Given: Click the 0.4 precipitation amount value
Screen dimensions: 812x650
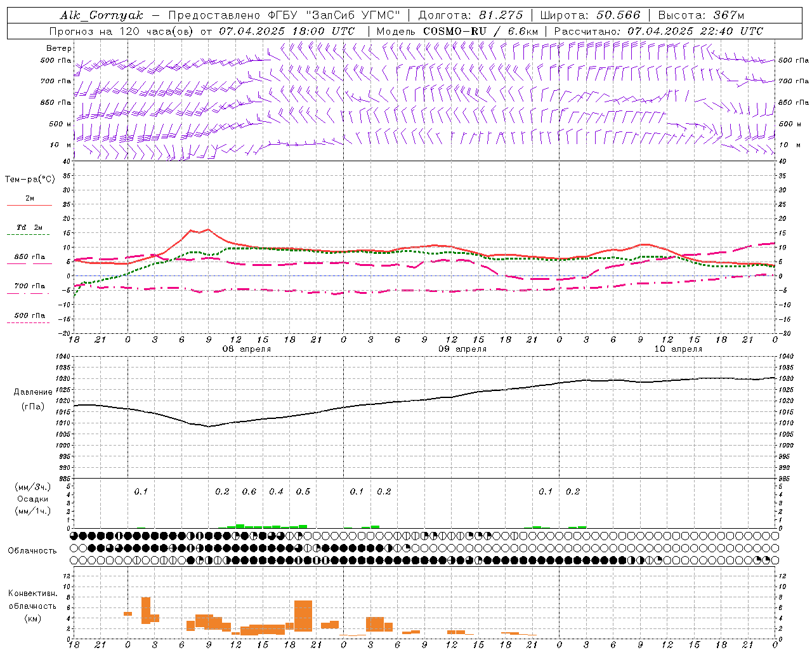Looking at the screenshot, I should (276, 492).
